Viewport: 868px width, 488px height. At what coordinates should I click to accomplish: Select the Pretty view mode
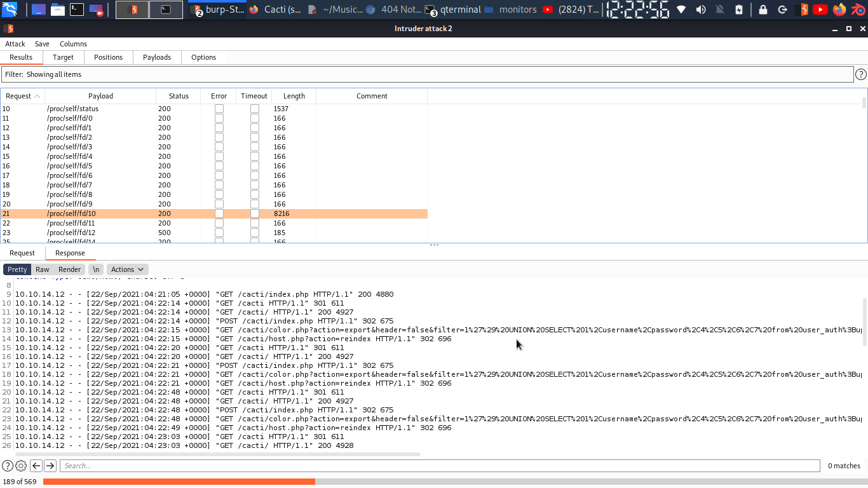tap(17, 269)
